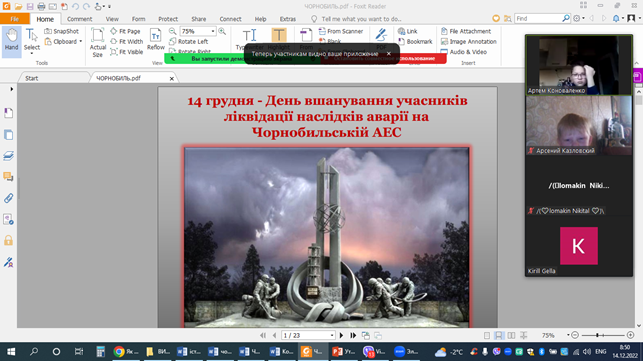Switch to the Share ribbon tab
This screenshot has height=361, width=643.
pyautogui.click(x=198, y=19)
